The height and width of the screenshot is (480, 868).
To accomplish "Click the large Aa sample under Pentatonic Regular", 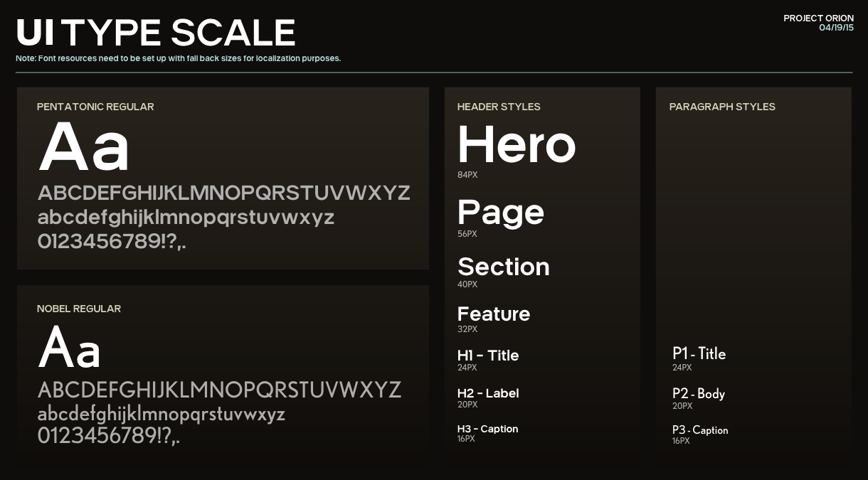I will click(x=84, y=147).
